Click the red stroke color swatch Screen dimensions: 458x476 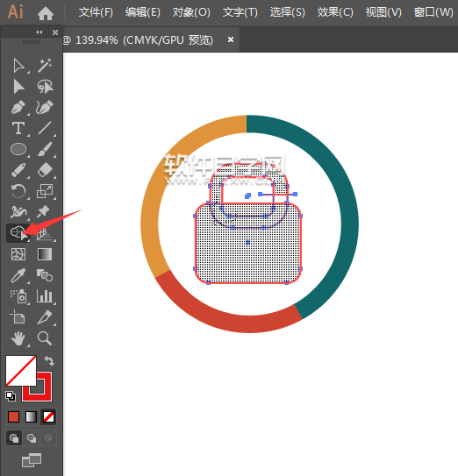[x=37, y=387]
